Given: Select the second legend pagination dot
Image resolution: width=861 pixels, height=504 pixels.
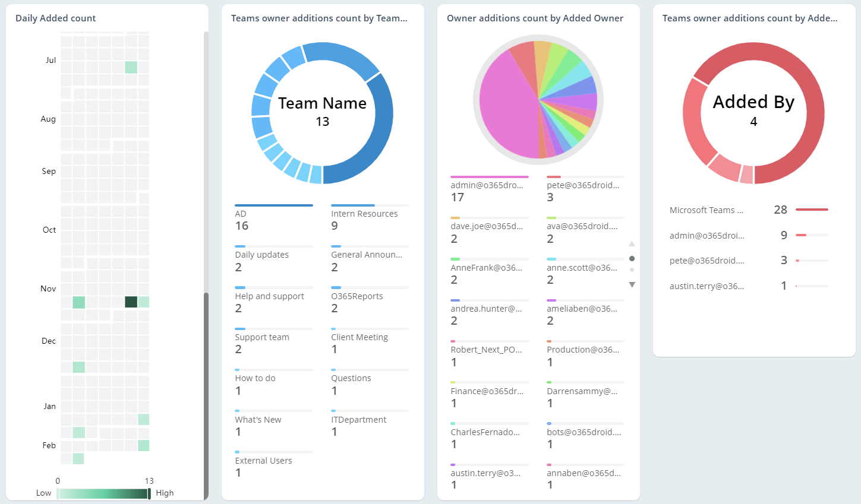Looking at the screenshot, I should point(632,270).
